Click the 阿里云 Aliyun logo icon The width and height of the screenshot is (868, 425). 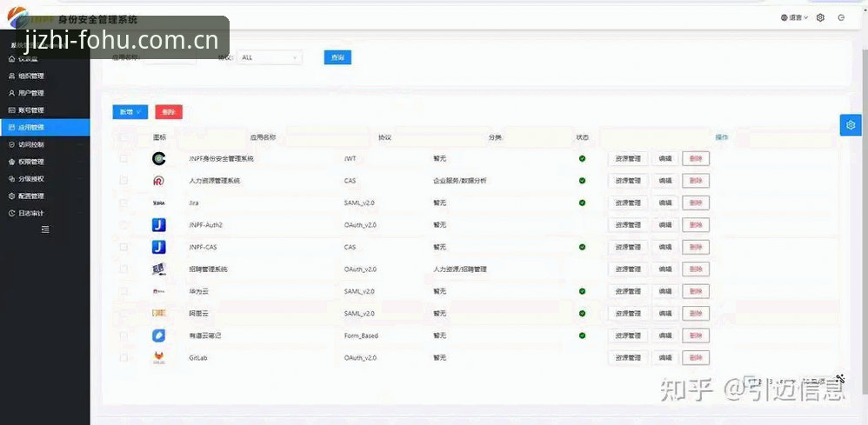pyautogui.click(x=159, y=314)
